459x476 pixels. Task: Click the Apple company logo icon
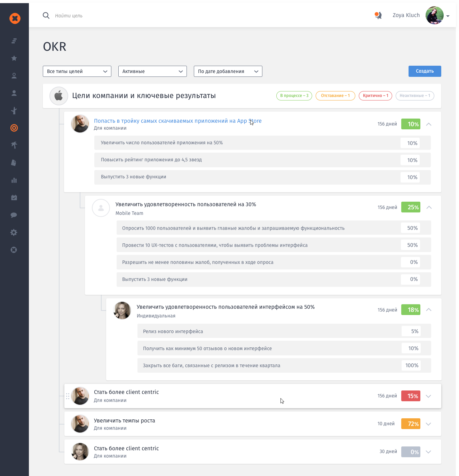coord(59,96)
